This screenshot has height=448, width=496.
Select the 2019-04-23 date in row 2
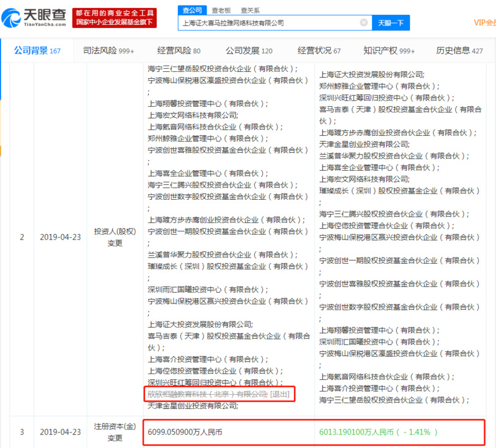[60, 237]
